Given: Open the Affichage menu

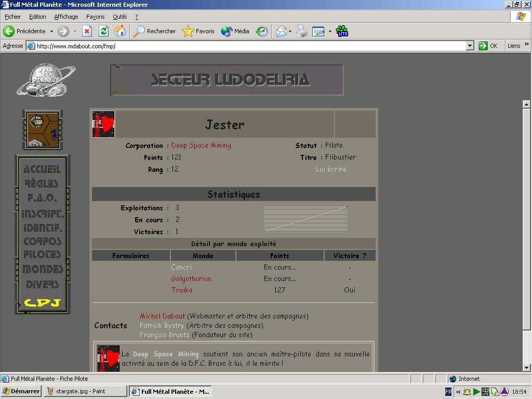Looking at the screenshot, I should click(66, 17).
